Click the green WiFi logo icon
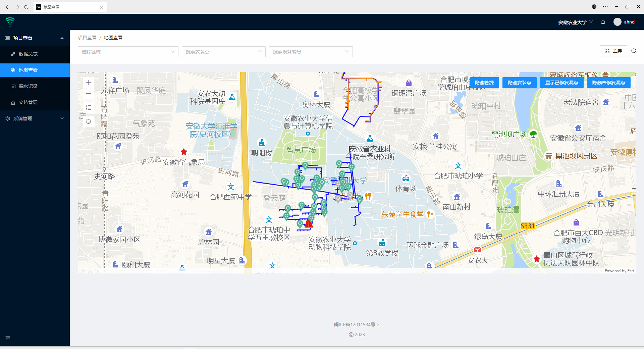 (10, 22)
